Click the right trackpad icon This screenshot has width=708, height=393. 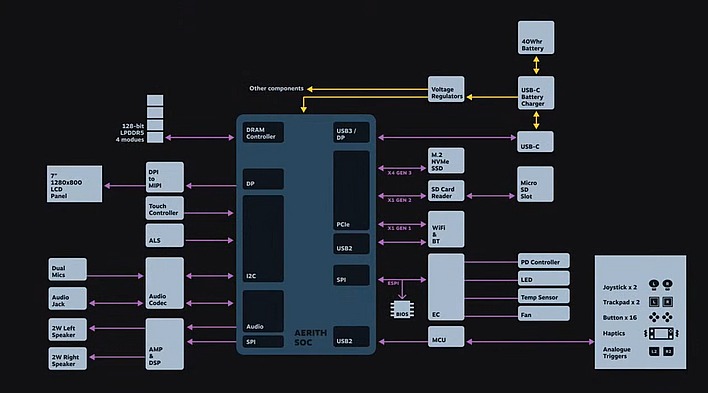pyautogui.click(x=668, y=301)
